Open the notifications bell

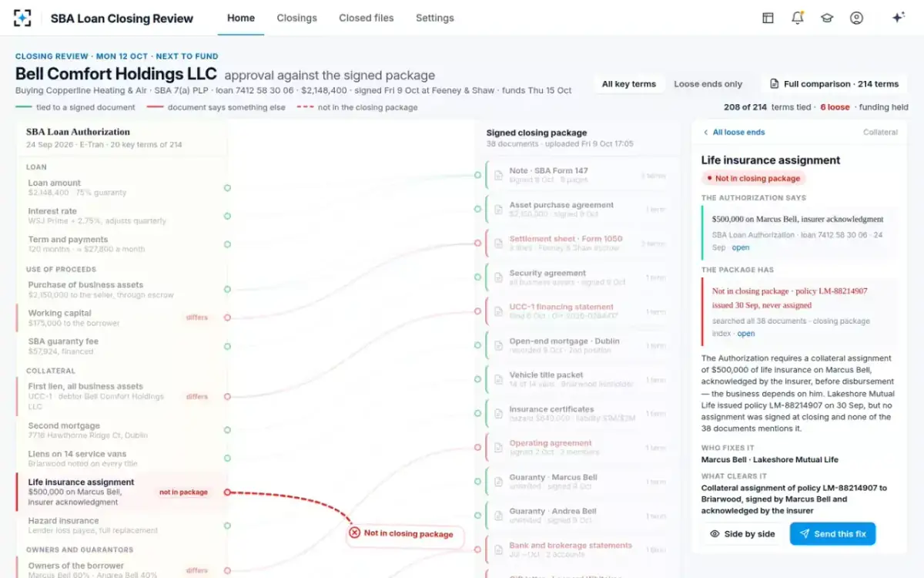tap(797, 18)
